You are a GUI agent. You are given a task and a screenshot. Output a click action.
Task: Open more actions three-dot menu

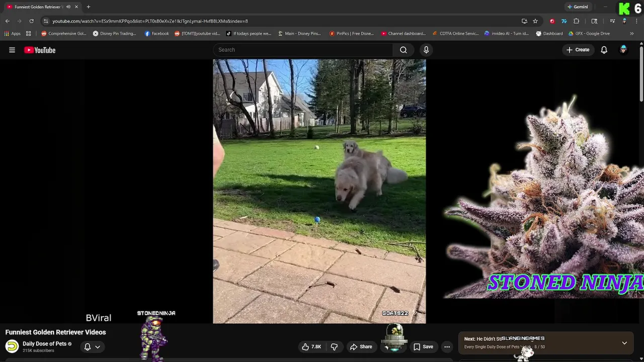(x=447, y=346)
